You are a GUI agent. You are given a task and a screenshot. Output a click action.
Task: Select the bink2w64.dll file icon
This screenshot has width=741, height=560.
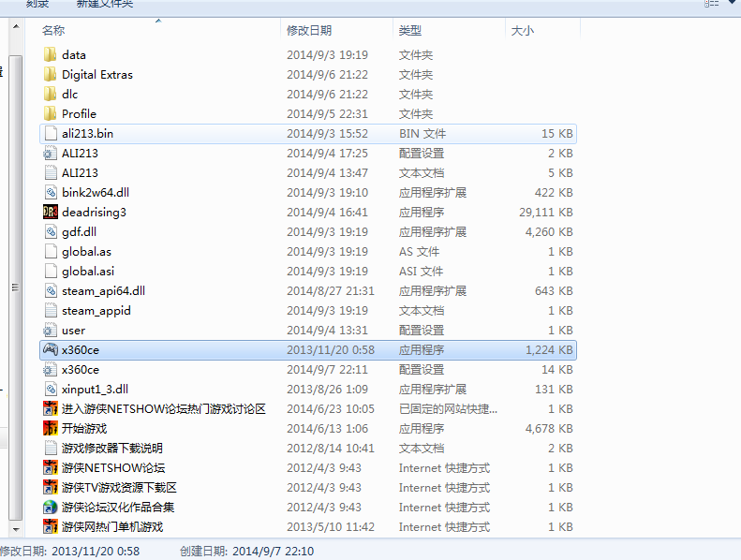point(50,192)
